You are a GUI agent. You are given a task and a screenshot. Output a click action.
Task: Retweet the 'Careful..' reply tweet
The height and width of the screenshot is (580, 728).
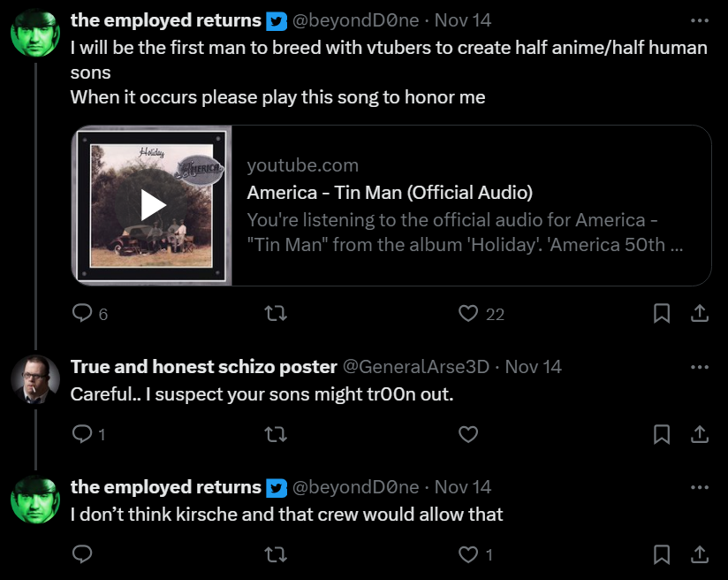276,433
